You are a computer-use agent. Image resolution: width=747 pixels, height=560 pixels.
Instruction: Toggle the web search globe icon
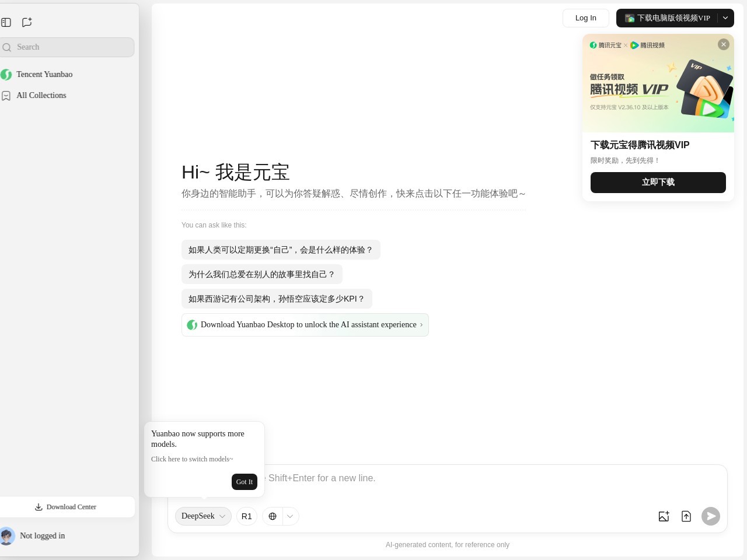coord(273,516)
